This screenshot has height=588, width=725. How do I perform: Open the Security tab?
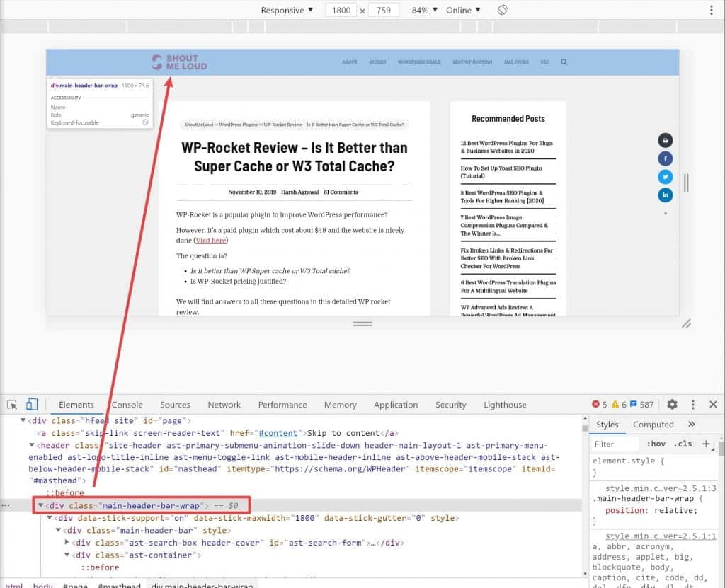point(451,405)
